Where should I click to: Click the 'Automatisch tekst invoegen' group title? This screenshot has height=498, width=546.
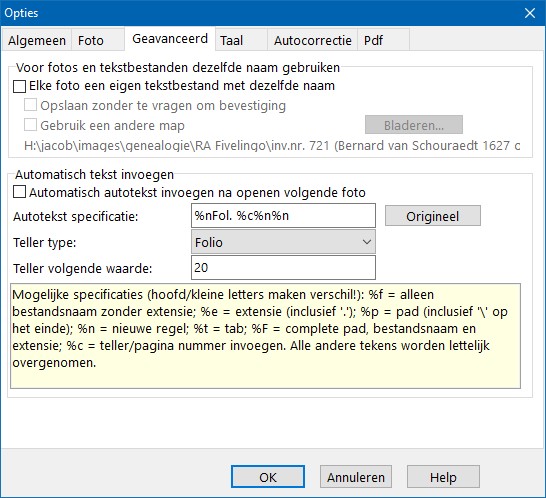coord(94,174)
